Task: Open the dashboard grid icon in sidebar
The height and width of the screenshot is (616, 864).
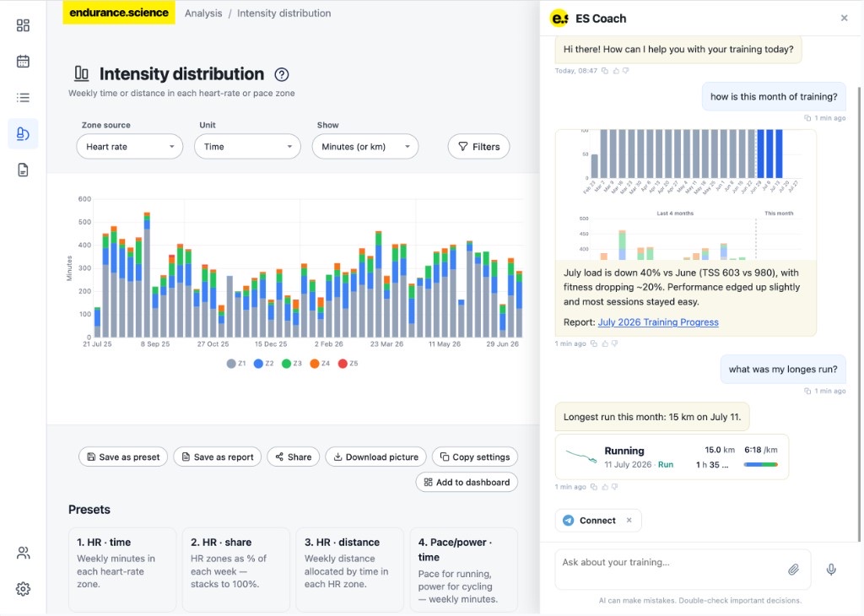Action: 23,25
